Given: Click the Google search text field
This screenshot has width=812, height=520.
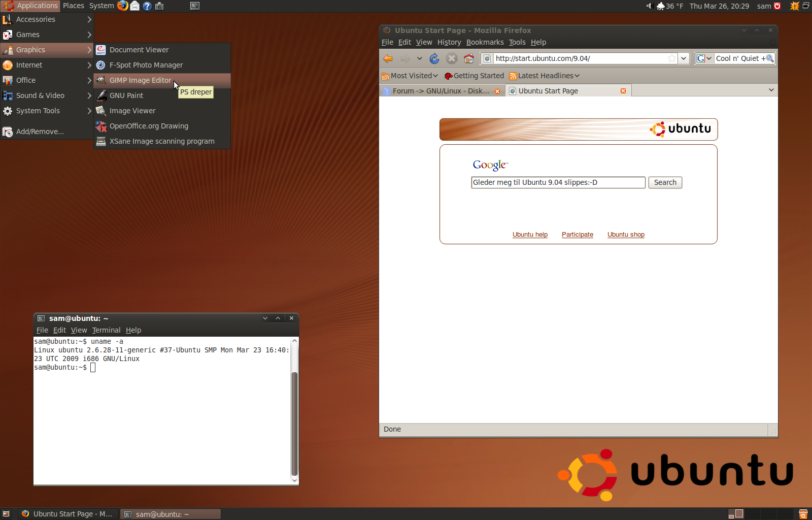Looking at the screenshot, I should pyautogui.click(x=558, y=182).
